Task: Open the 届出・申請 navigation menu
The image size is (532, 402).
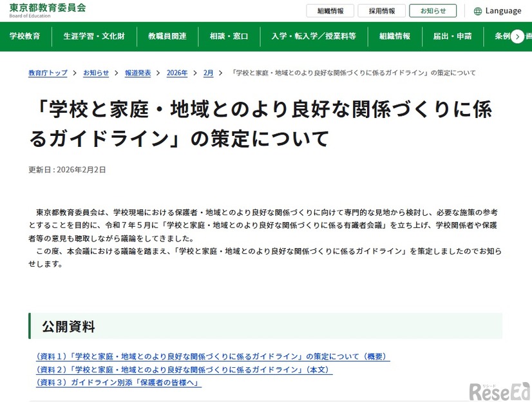Action: pyautogui.click(x=453, y=37)
